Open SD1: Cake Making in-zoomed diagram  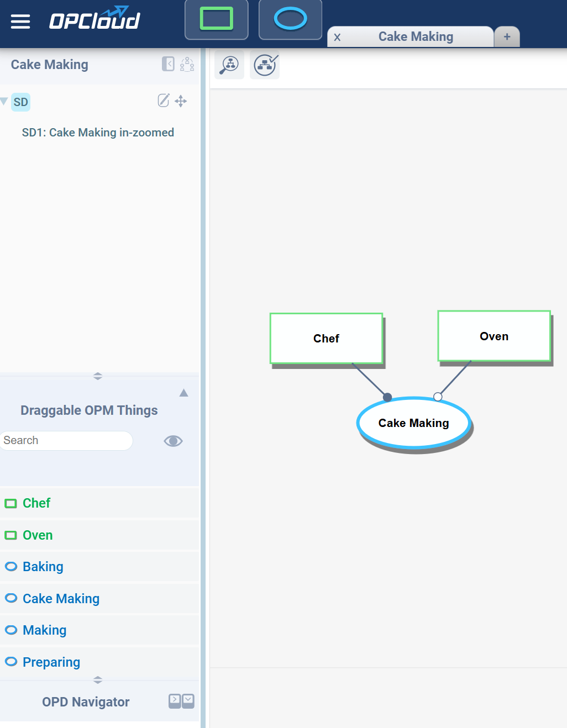click(98, 133)
